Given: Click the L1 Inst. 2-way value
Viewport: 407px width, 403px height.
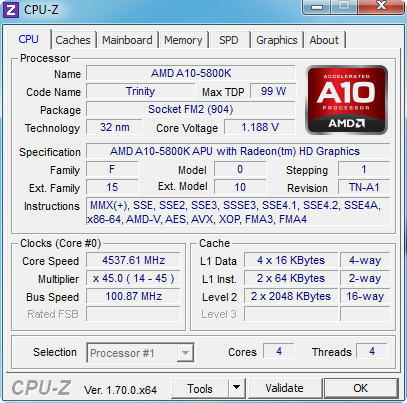Looking at the screenshot, I should (365, 278).
